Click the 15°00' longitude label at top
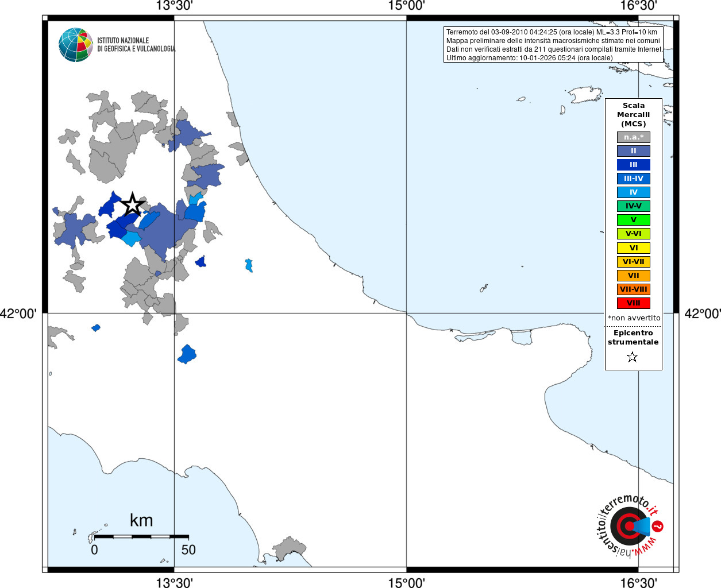 coord(406,6)
